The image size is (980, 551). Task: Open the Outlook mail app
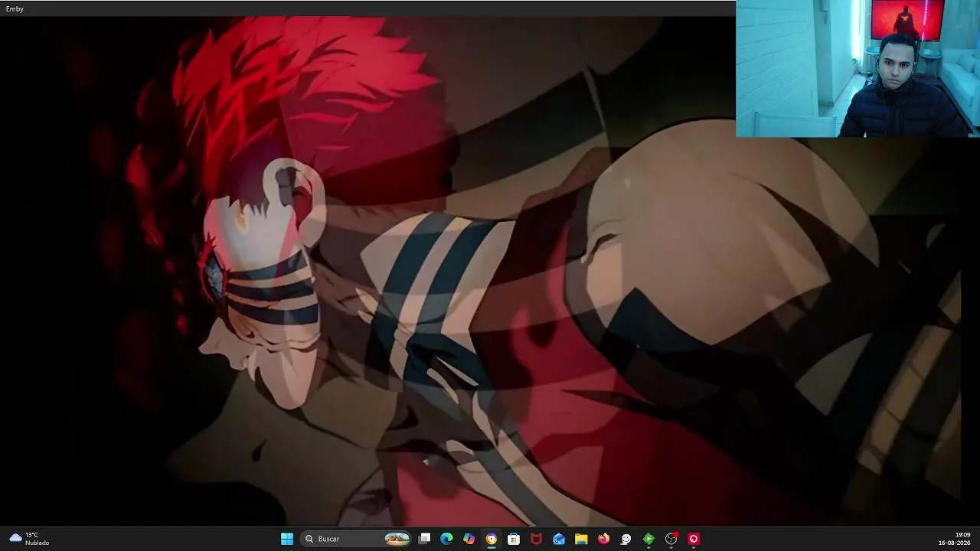click(x=559, y=539)
